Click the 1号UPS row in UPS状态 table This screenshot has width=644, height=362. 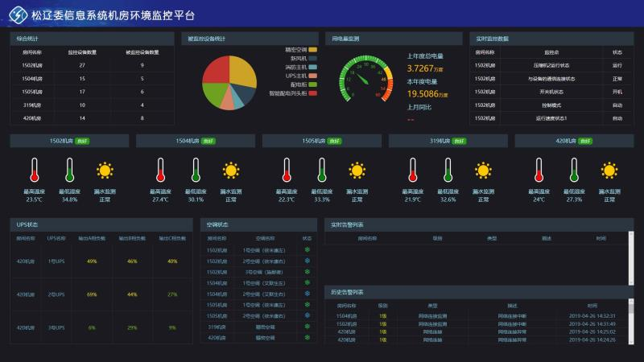click(x=102, y=261)
